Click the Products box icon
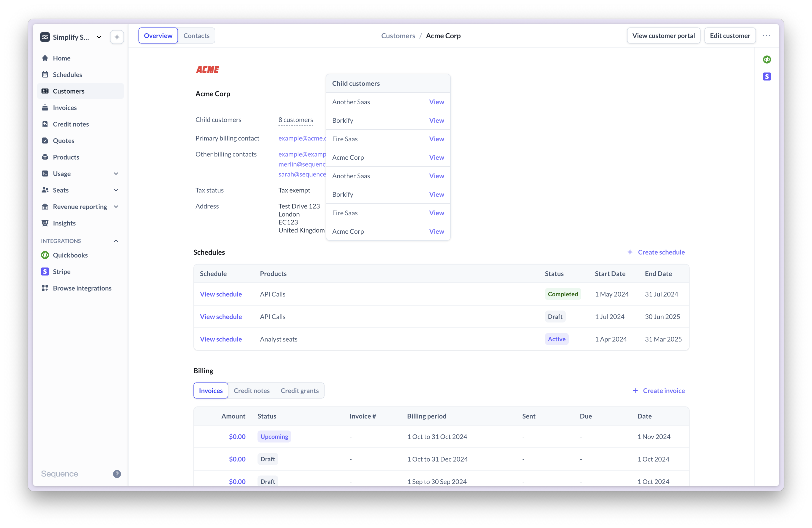This screenshot has width=812, height=528. coord(45,157)
